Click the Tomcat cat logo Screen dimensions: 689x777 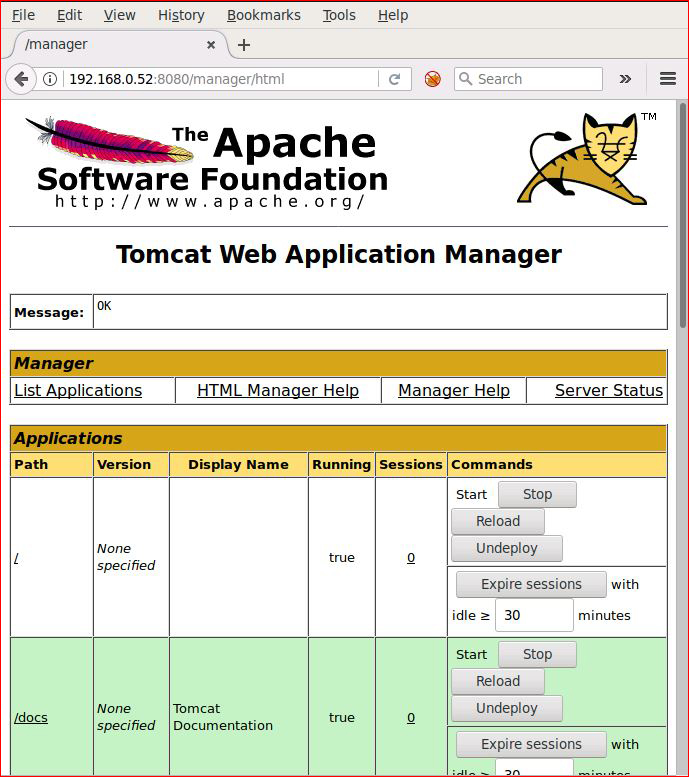583,158
